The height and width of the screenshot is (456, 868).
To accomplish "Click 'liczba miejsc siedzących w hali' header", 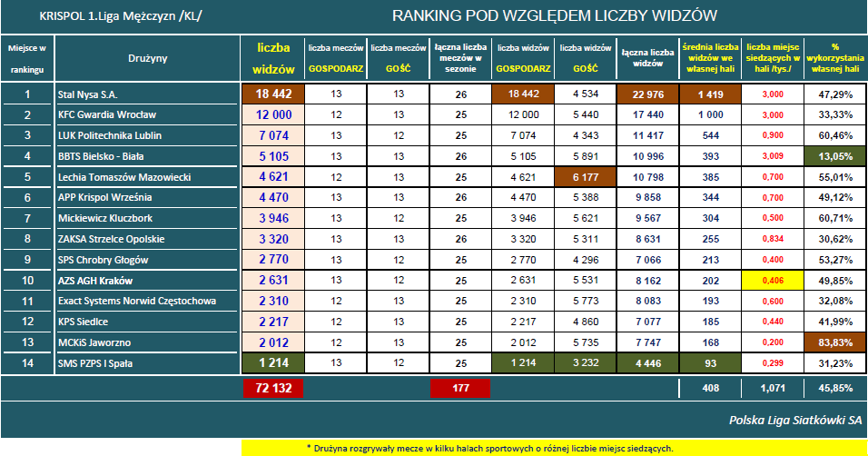I will [773, 58].
